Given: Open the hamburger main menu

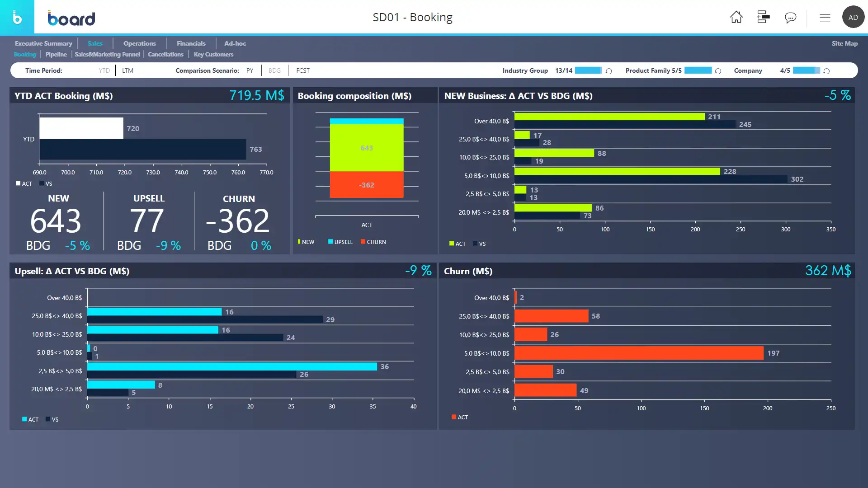Looking at the screenshot, I should (x=825, y=18).
